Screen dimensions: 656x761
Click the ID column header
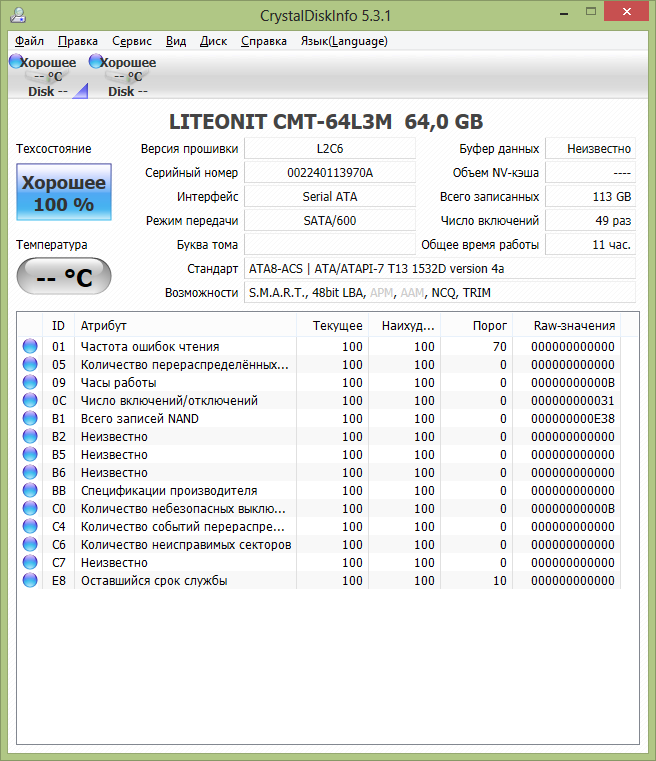[58, 325]
